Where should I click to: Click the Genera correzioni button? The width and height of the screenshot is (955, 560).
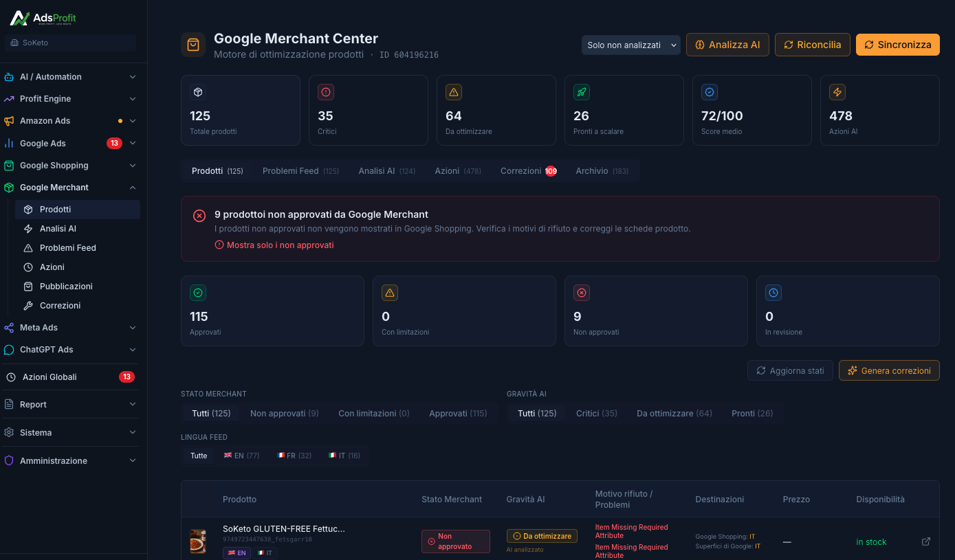pyautogui.click(x=889, y=370)
